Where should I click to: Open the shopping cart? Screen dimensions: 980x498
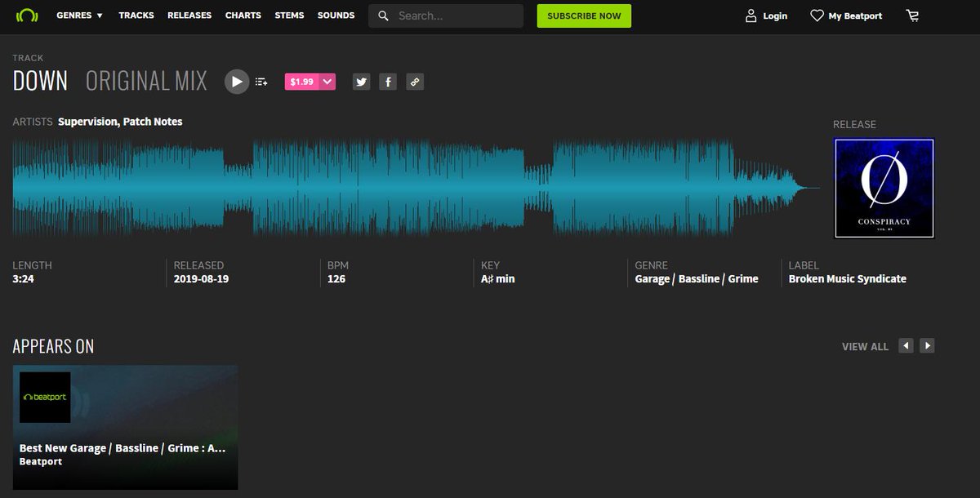912,16
